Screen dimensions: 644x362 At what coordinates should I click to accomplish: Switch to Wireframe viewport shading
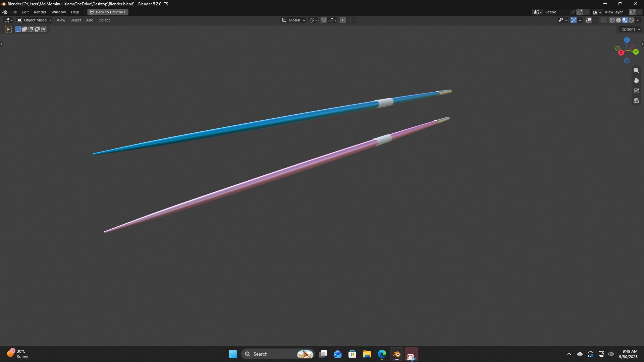(x=612, y=20)
